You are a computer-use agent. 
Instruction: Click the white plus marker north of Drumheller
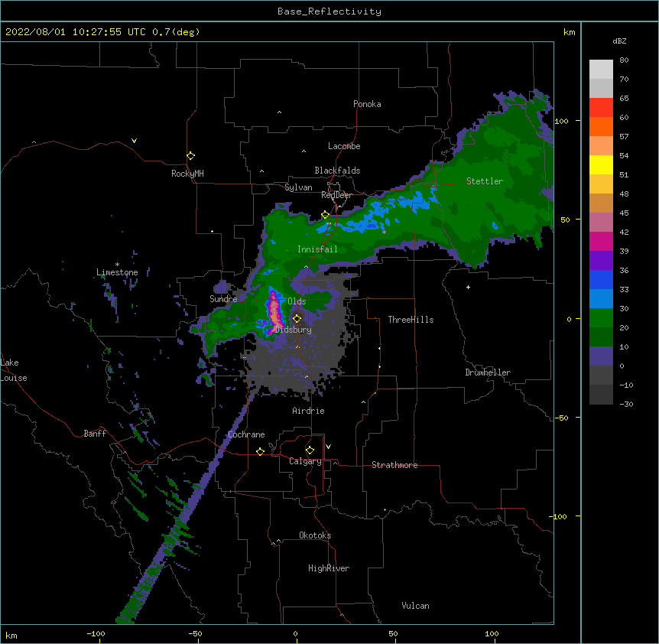tap(468, 287)
